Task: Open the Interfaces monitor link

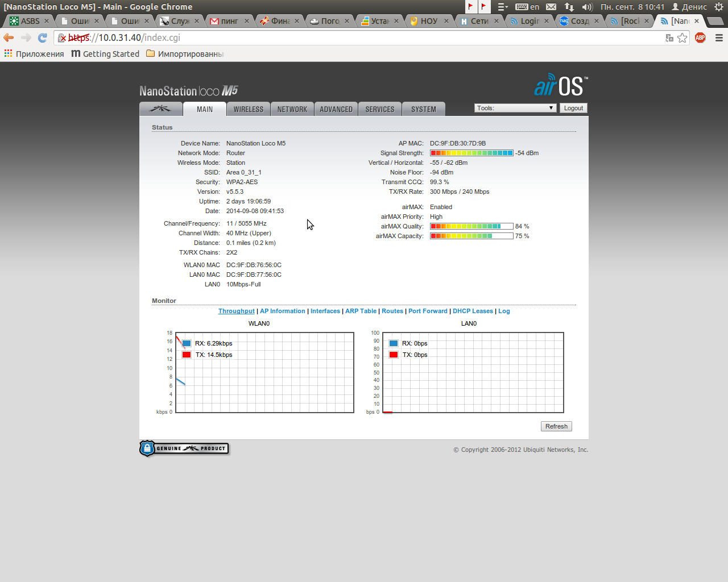Action: pyautogui.click(x=325, y=311)
